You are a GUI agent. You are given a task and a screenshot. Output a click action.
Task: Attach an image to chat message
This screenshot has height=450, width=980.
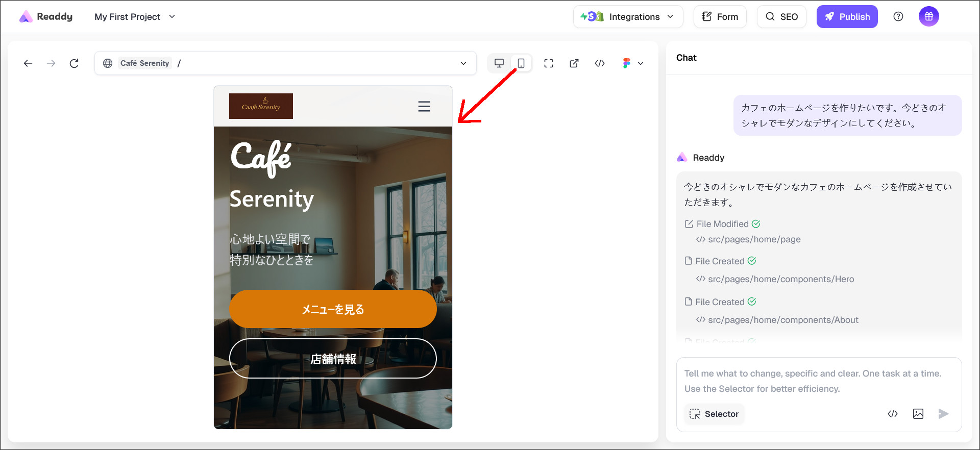[918, 414]
